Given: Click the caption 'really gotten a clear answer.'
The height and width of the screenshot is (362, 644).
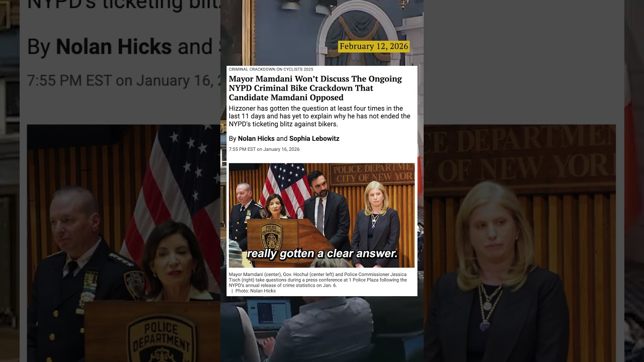Looking at the screenshot, I should (322, 254).
